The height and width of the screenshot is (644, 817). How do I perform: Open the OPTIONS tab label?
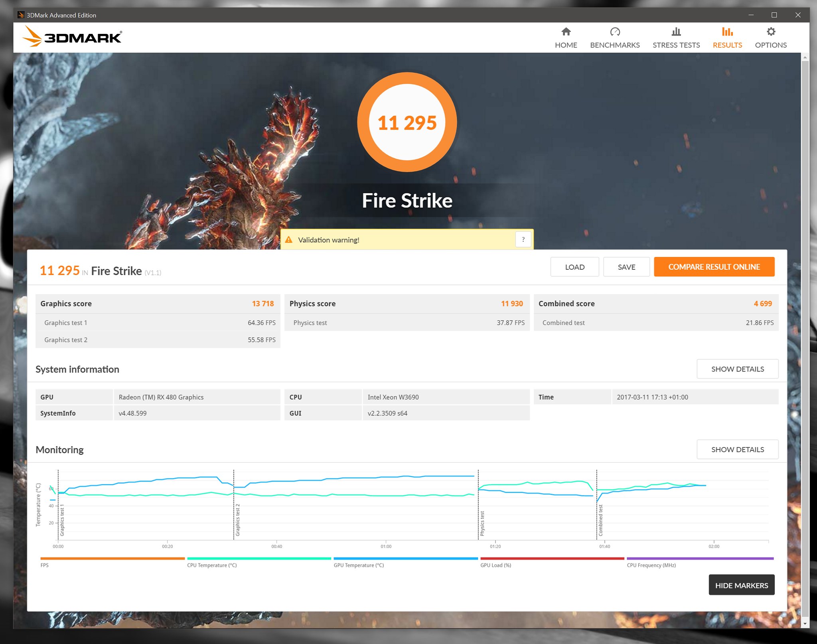[x=771, y=45]
